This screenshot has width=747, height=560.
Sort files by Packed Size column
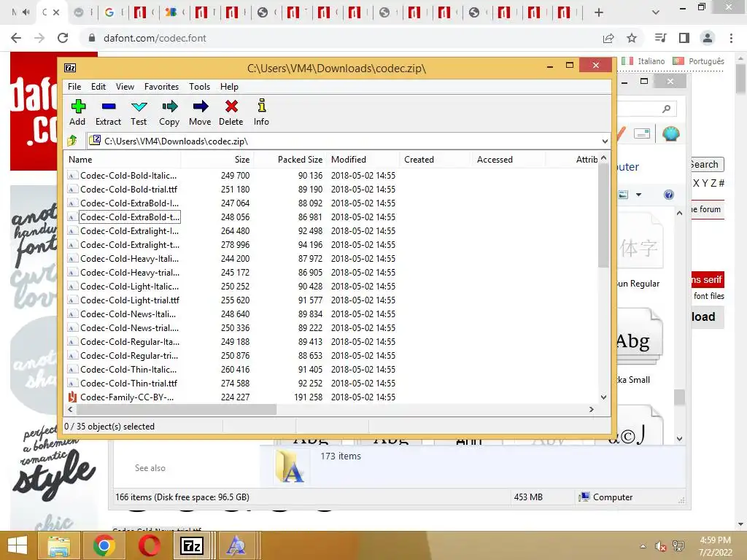pos(290,160)
